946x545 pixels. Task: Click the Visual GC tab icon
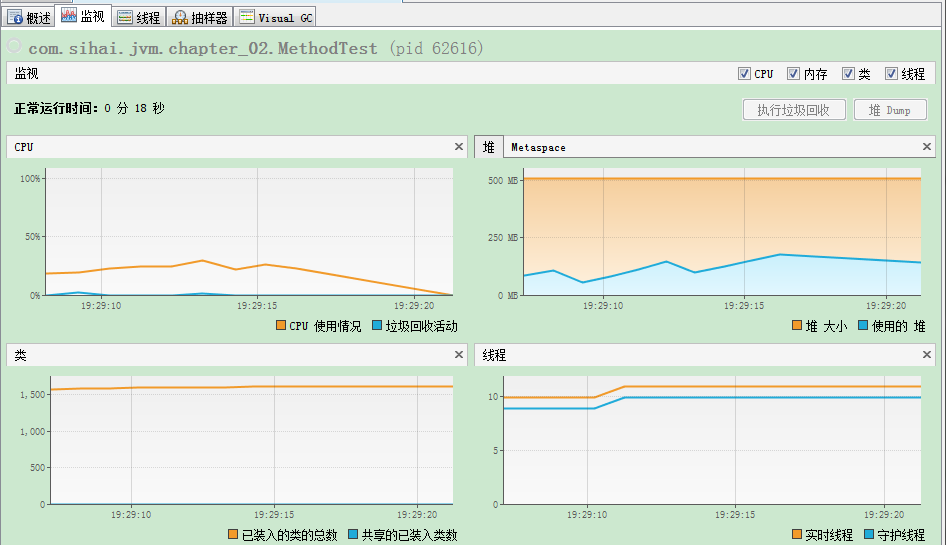[247, 17]
